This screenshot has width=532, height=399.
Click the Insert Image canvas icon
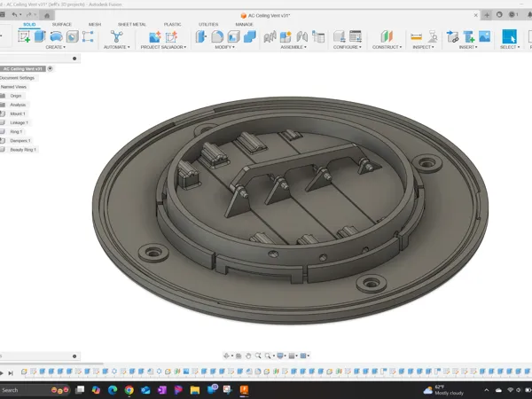pyautogui.click(x=485, y=36)
